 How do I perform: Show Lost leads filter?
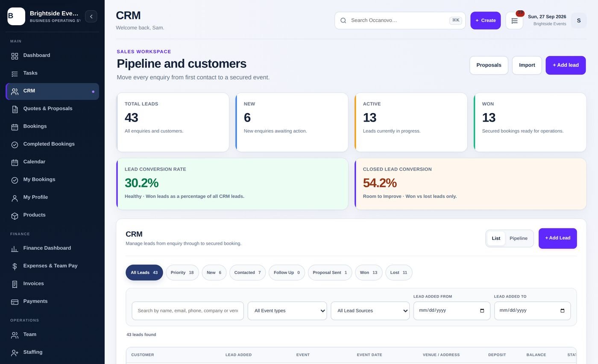pyautogui.click(x=399, y=273)
